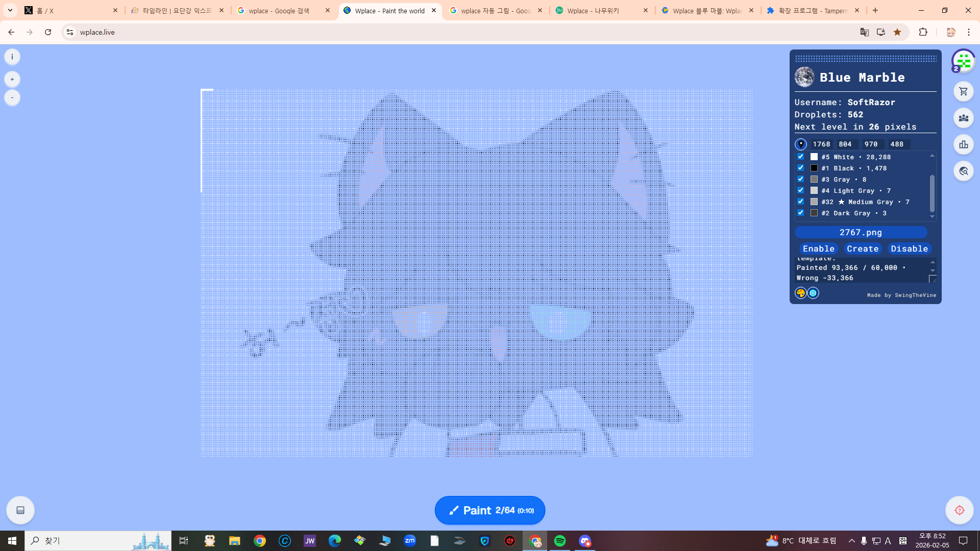This screenshot has height=551, width=980.
Task: Open the leaderboard bar chart icon
Action: (x=963, y=145)
